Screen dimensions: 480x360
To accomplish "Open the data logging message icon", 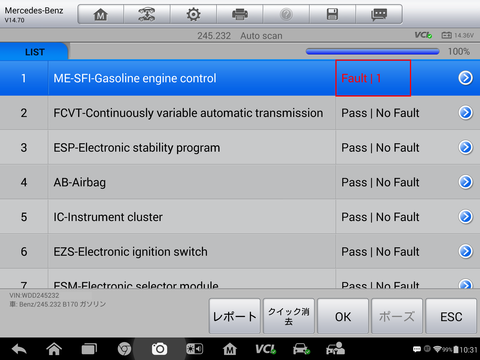I will coord(379,14).
